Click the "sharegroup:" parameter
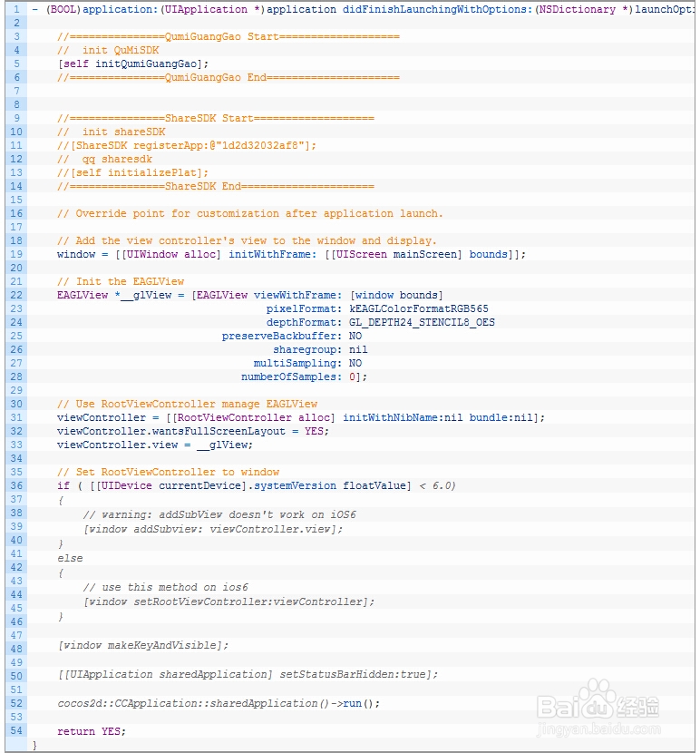 coord(307,349)
